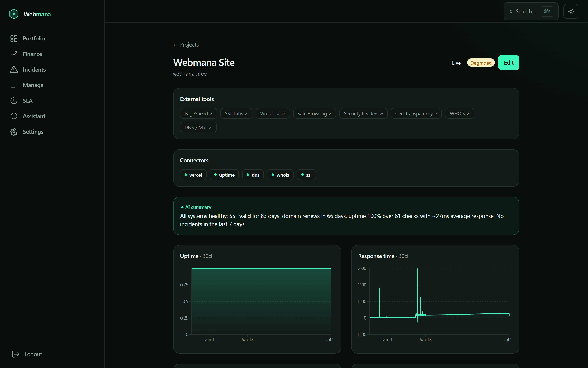Click the Logout door arrow icon
Screen dimensions: 588x368
pyautogui.click(x=15, y=354)
